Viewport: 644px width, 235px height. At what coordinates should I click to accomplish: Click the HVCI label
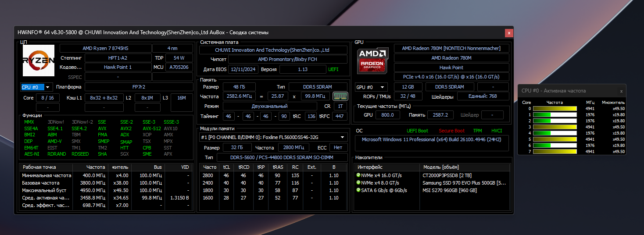pos(497,131)
